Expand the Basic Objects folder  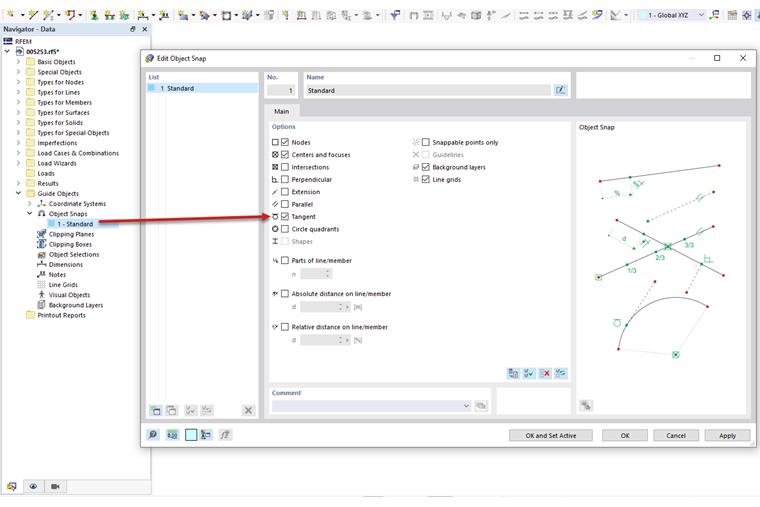tap(18, 62)
